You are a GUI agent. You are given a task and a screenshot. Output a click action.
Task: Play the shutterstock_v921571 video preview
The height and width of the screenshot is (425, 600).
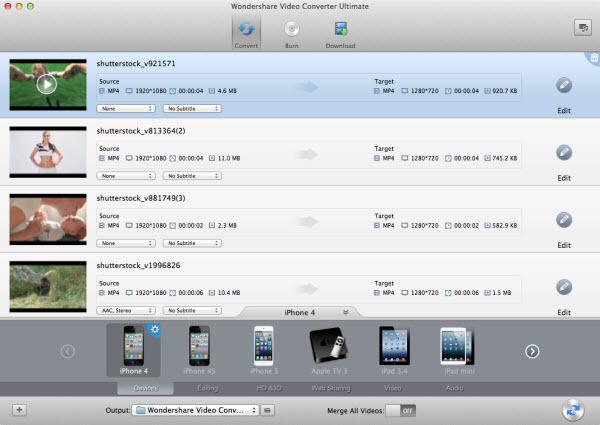(x=47, y=84)
